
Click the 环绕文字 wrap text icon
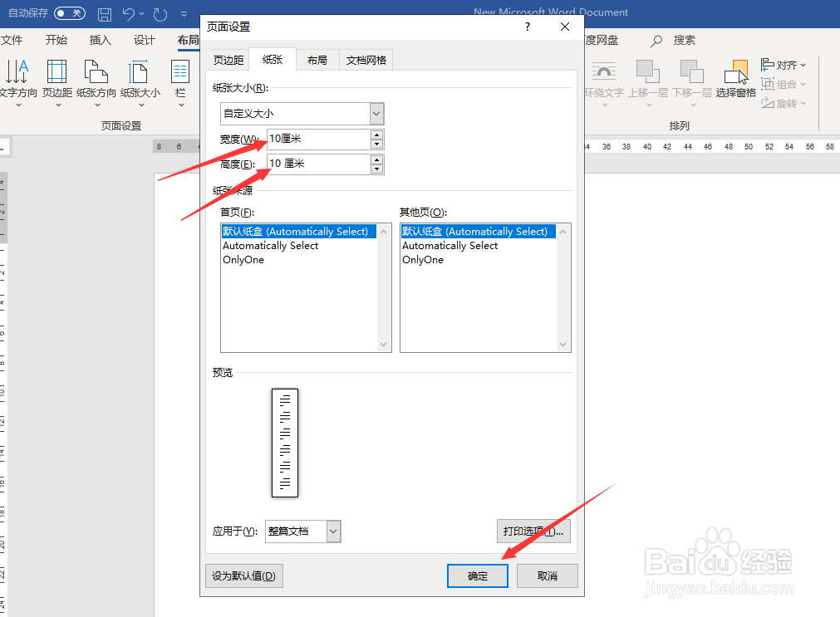[604, 71]
